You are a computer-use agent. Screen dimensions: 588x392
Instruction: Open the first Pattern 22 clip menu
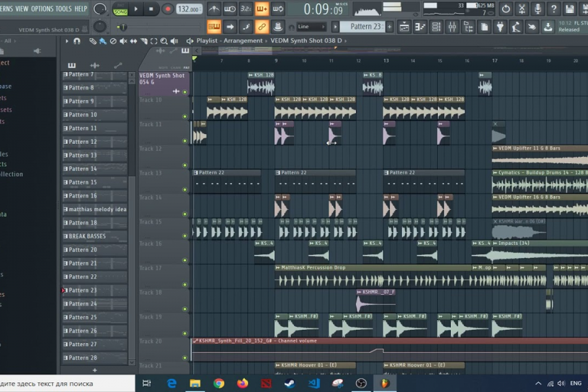pos(195,173)
